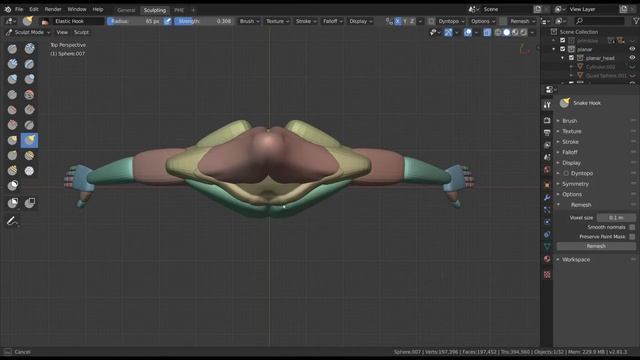Switch to the PME workspace tab
Viewport: 640px width, 360px height.
(179, 10)
